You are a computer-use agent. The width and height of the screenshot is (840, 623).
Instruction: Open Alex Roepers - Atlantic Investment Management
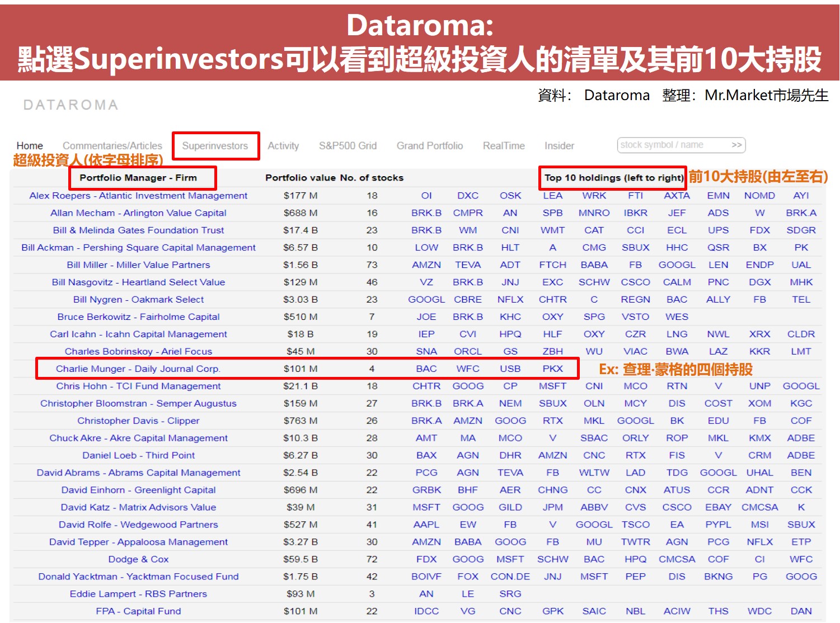tap(138, 195)
